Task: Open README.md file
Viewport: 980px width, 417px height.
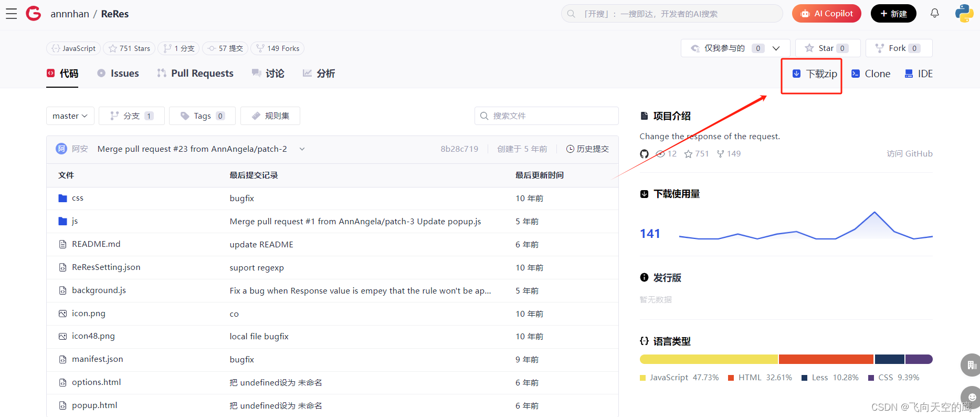Action: click(96, 244)
